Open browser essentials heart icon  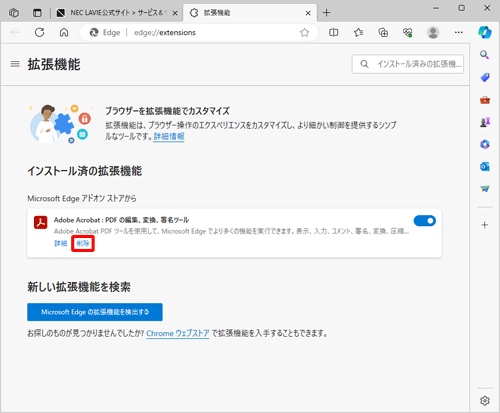click(408, 32)
